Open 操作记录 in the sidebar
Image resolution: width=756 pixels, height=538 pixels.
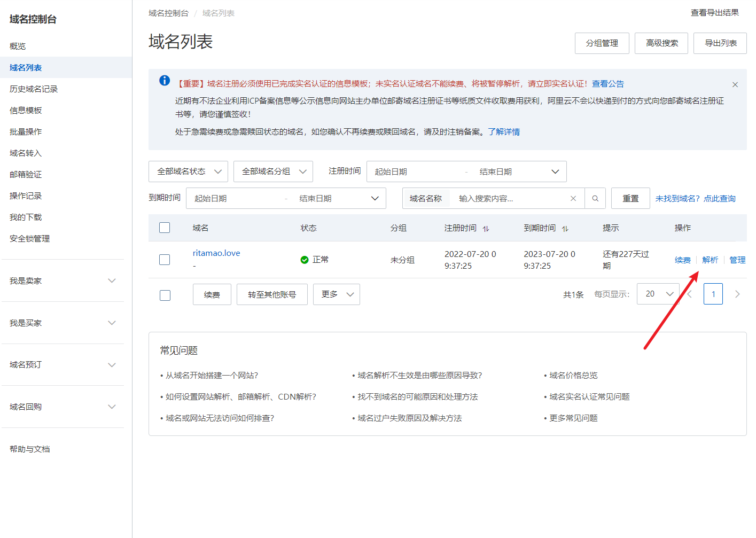26,196
